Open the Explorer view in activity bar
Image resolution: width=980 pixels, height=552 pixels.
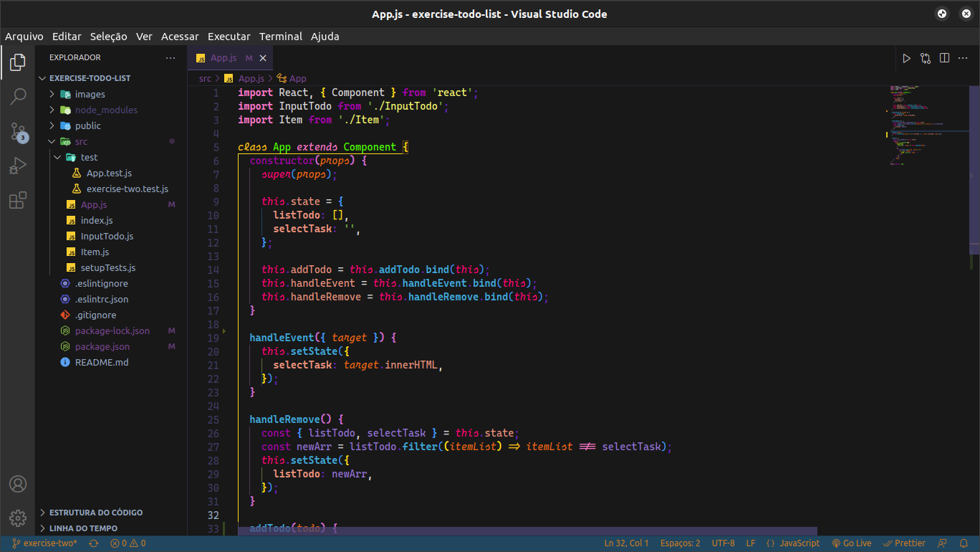(x=18, y=63)
